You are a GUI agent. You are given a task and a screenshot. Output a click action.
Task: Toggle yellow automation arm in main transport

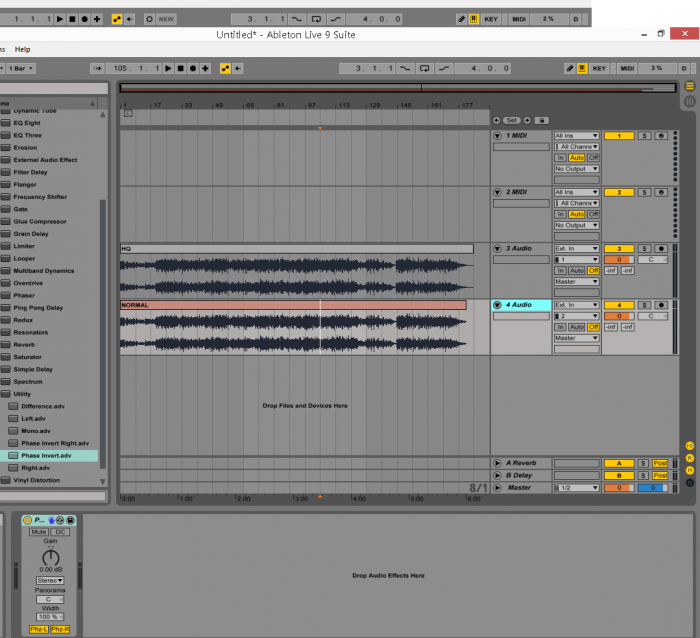[x=225, y=68]
